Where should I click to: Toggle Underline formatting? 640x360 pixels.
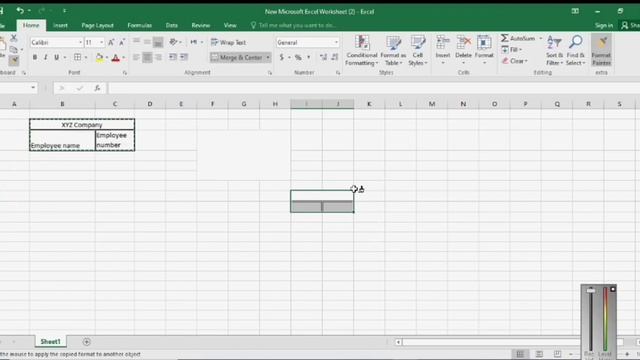click(56, 58)
